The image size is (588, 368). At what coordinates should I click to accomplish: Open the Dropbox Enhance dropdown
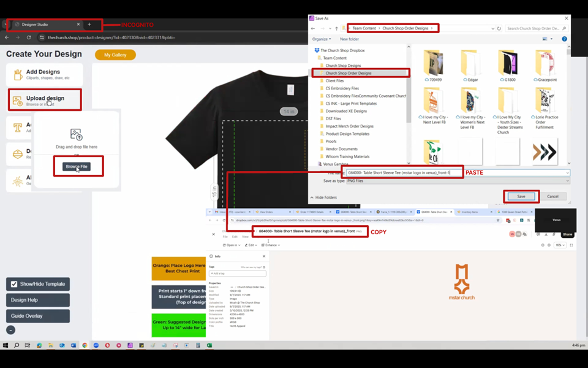271,245
